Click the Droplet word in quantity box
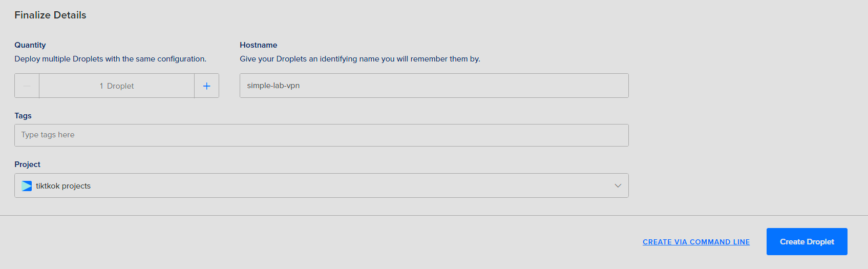 120,86
